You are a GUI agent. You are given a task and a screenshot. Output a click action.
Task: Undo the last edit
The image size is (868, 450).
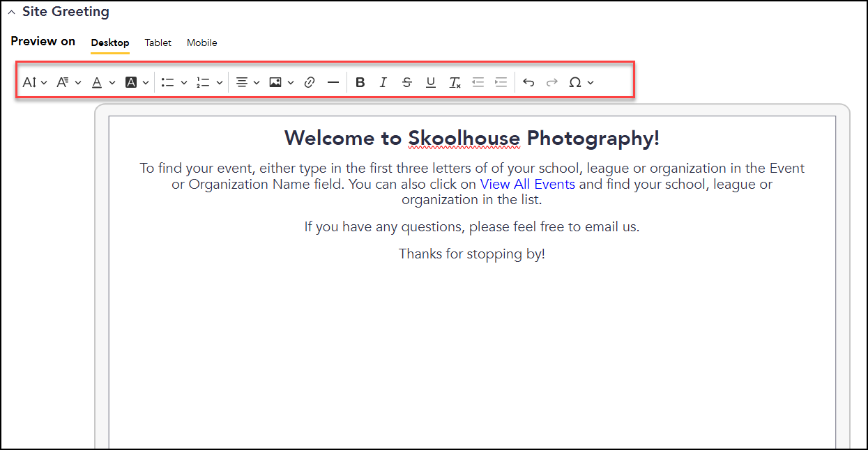[528, 82]
